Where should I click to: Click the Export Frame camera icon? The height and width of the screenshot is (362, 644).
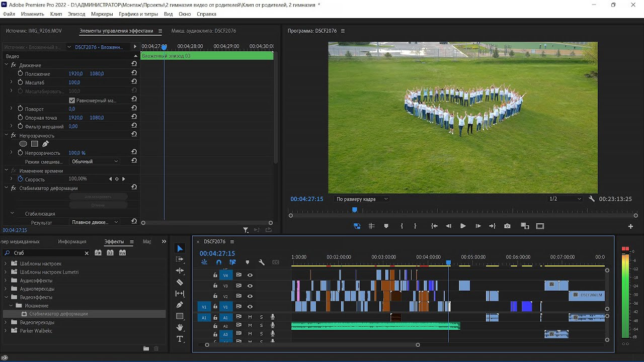tap(507, 226)
